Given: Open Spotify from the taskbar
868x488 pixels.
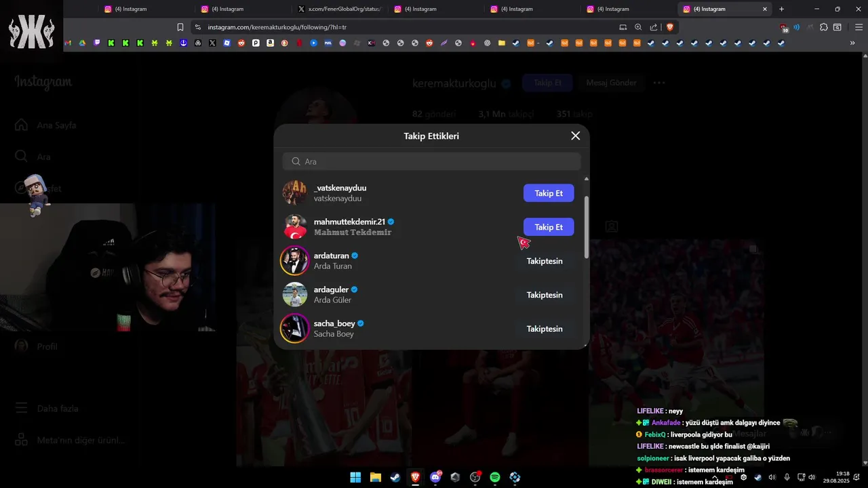Looking at the screenshot, I should (x=495, y=477).
